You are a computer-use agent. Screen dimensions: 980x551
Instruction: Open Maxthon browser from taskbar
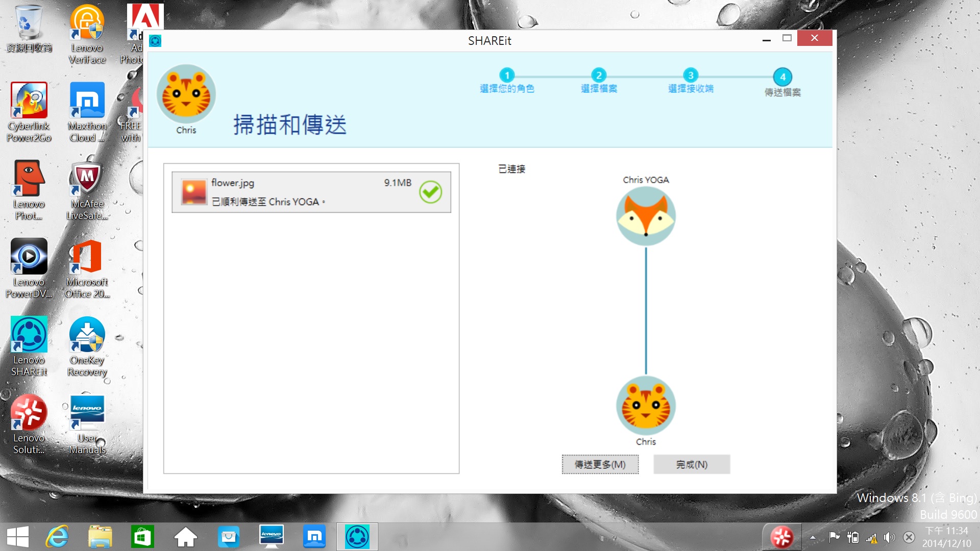pyautogui.click(x=314, y=537)
